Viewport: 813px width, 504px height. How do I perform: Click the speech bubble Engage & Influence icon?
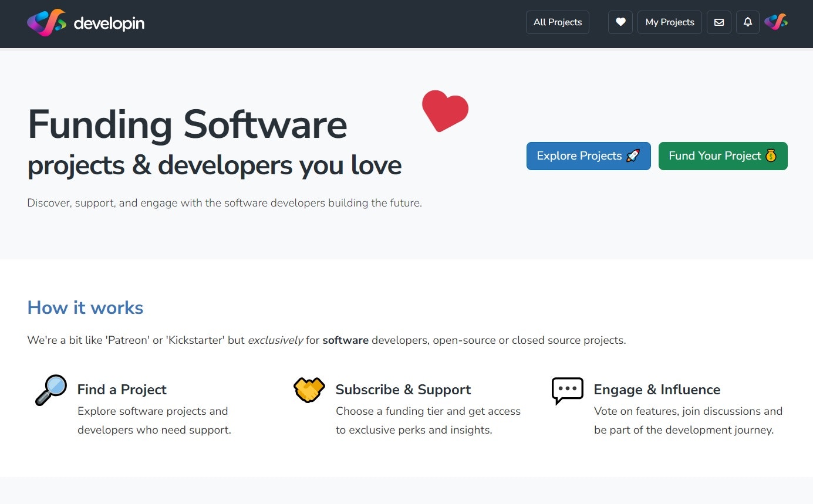point(567,390)
